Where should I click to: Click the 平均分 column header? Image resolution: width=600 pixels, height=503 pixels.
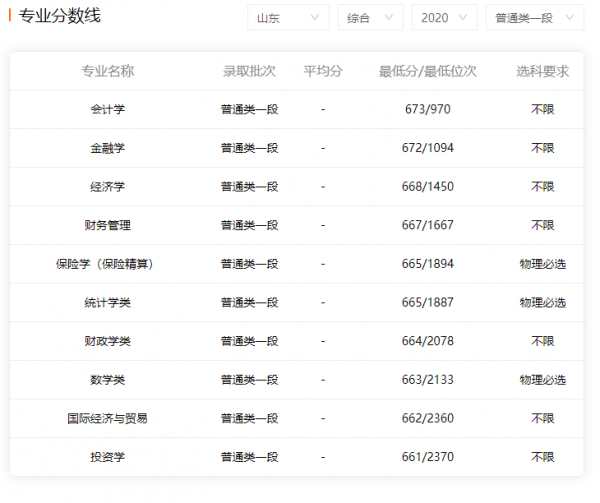click(x=323, y=71)
